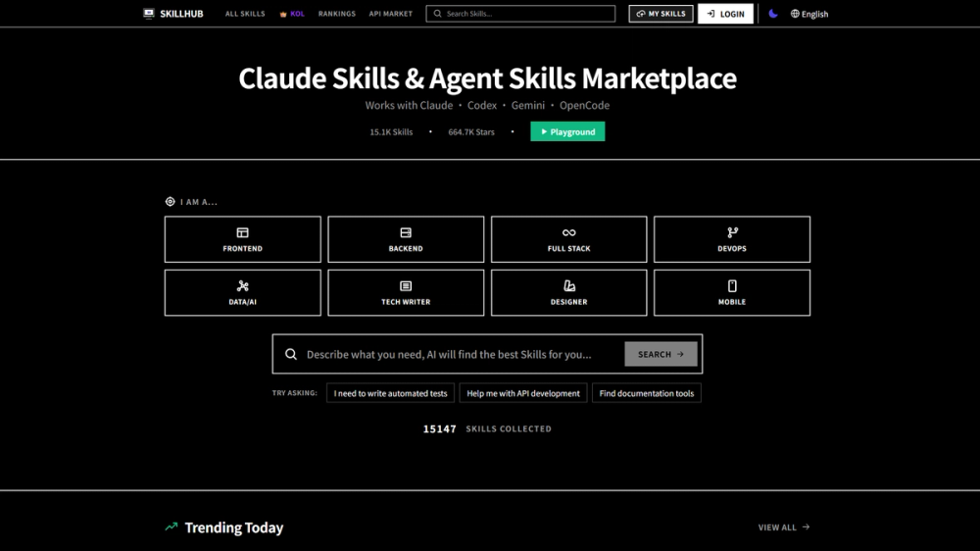Viewport: 980px width, 551px height.
Task: Choose 'Help me with API development' suggestion
Action: click(x=523, y=393)
